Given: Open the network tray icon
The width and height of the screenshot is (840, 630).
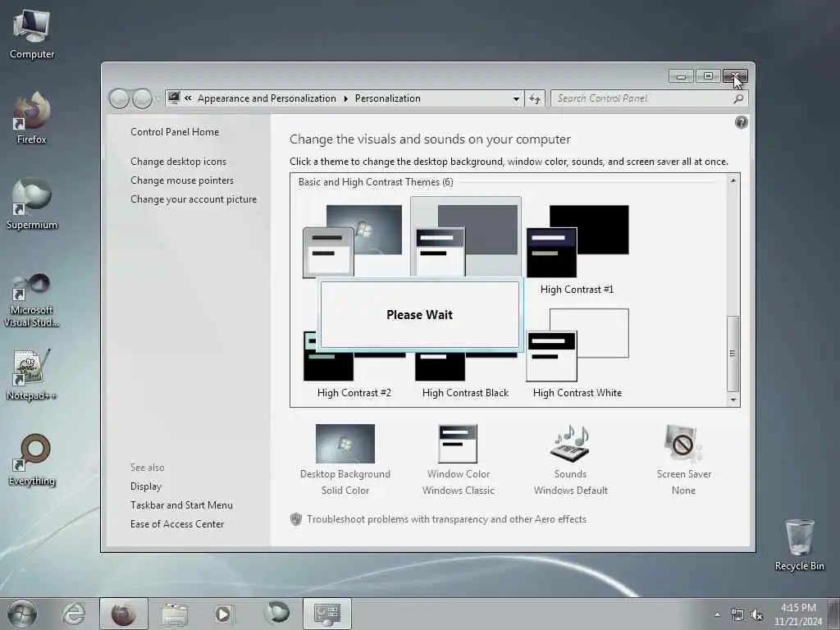Looking at the screenshot, I should point(737,614).
